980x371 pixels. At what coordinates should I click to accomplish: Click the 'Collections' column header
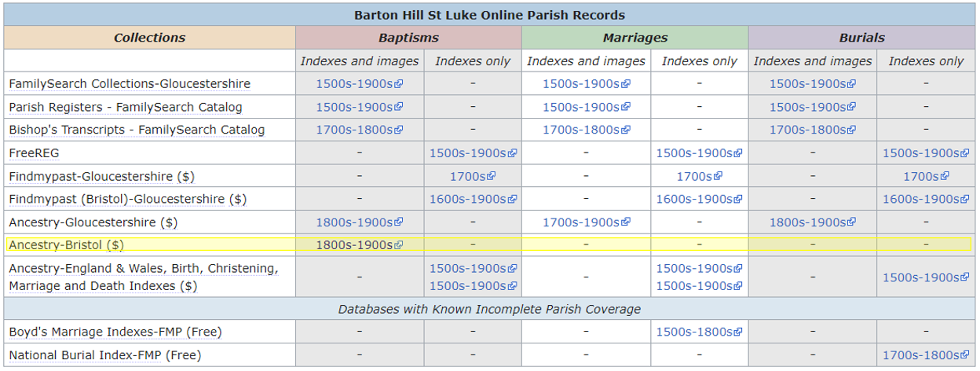149,38
